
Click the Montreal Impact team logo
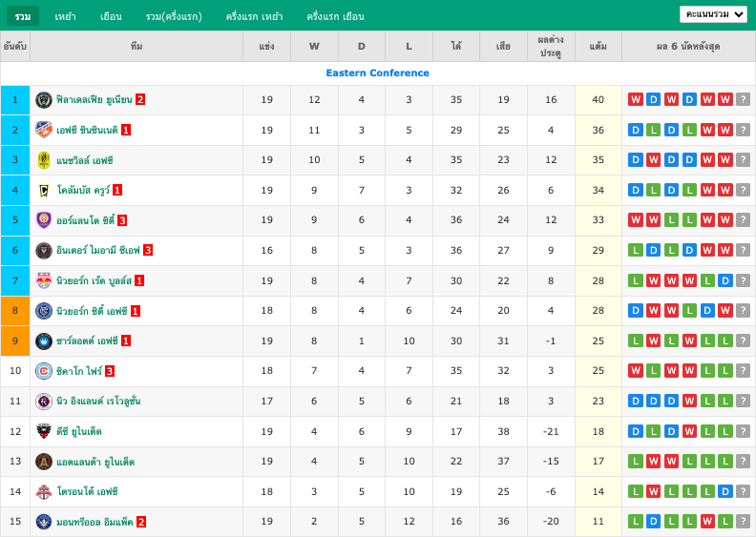[44, 522]
